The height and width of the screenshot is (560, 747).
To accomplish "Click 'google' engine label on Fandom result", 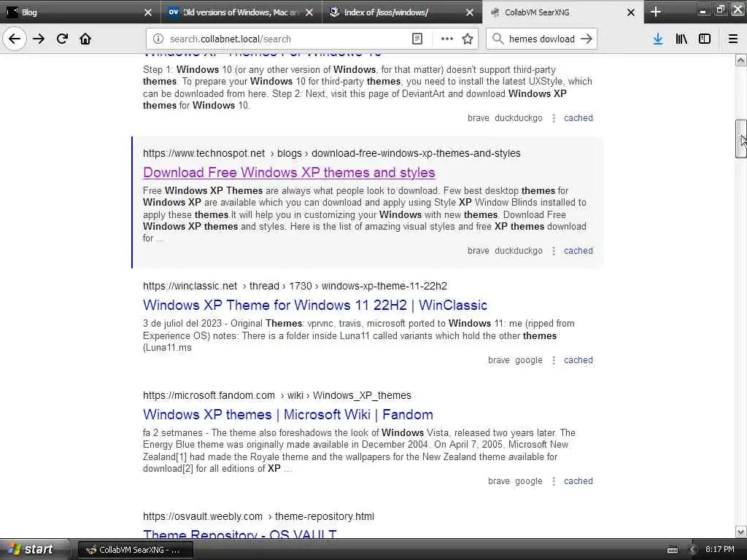I will tap(529, 481).
